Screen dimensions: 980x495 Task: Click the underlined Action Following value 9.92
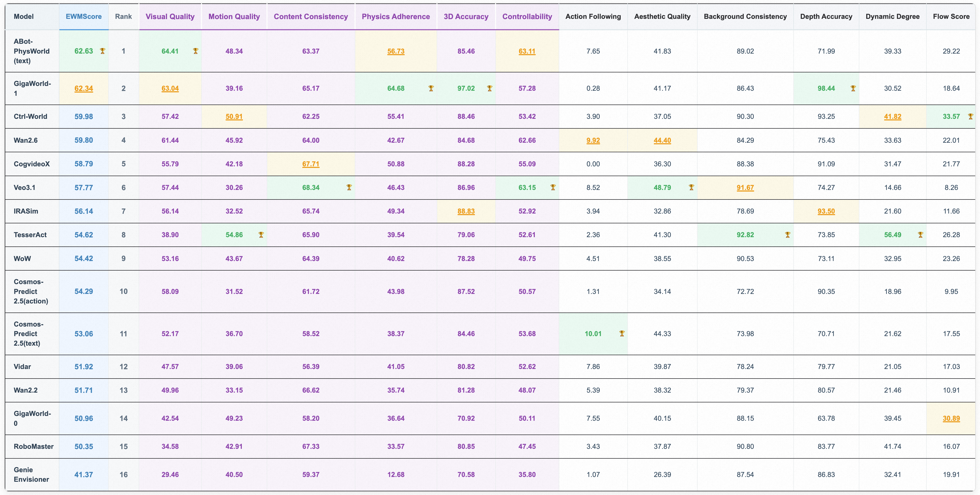click(593, 140)
